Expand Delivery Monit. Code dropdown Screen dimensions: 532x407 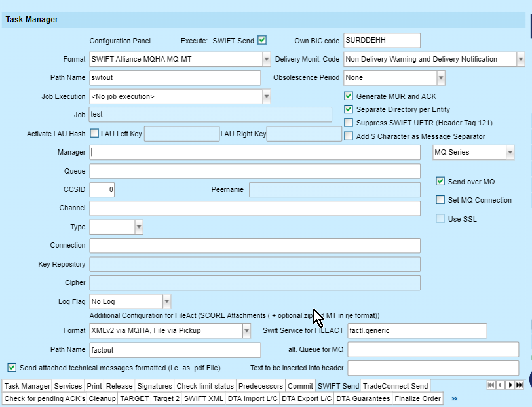click(520, 59)
